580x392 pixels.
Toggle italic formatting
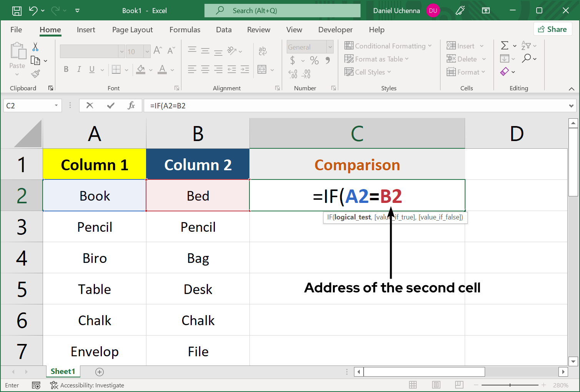[79, 69]
